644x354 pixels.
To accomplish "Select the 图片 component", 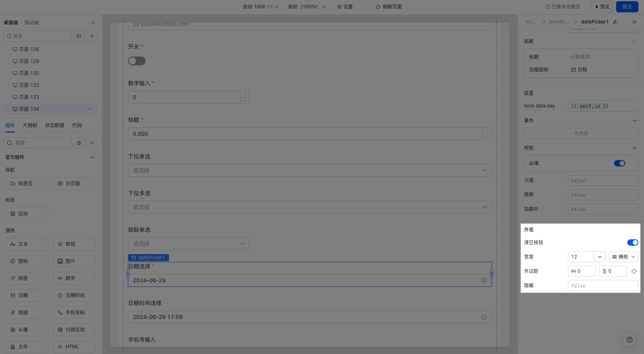I will click(74, 261).
